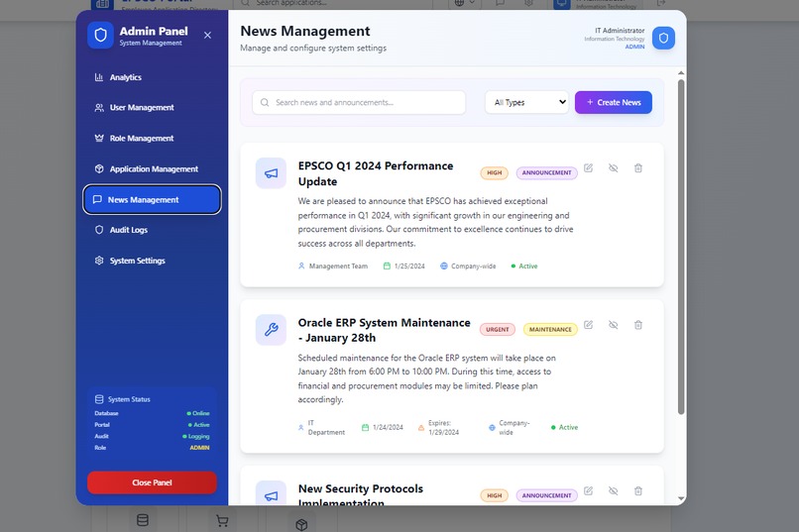
Task: Click ANNOUNCEMENT badge on EPSCO Q1 news
Action: pos(547,173)
